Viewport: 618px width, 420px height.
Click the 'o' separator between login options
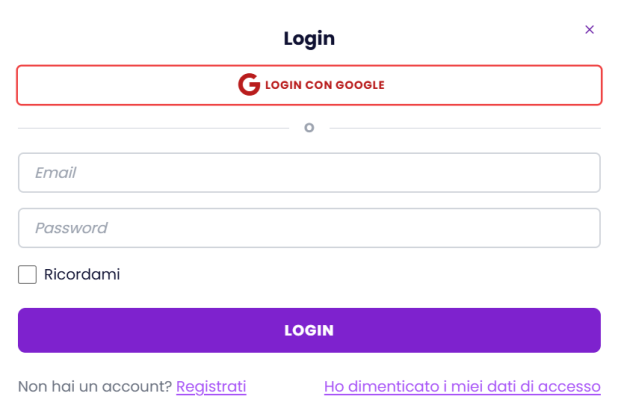(x=309, y=128)
